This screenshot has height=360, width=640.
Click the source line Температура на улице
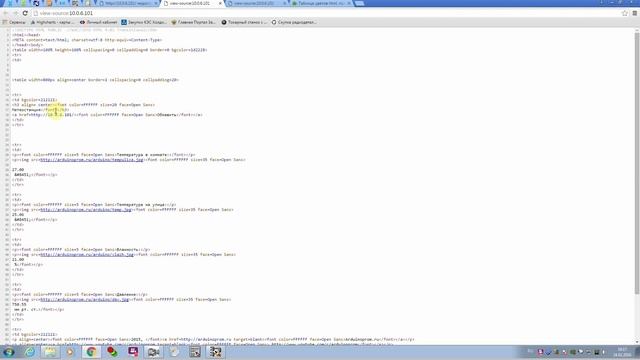click(x=94, y=205)
